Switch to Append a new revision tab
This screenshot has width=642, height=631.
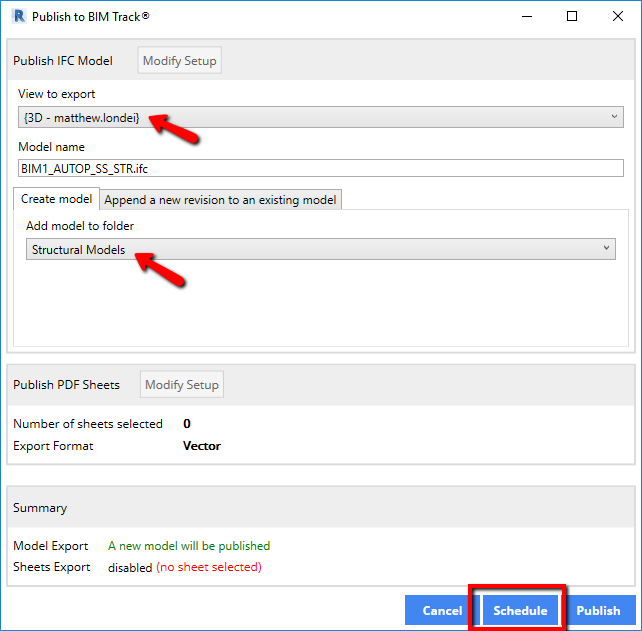pyautogui.click(x=220, y=200)
